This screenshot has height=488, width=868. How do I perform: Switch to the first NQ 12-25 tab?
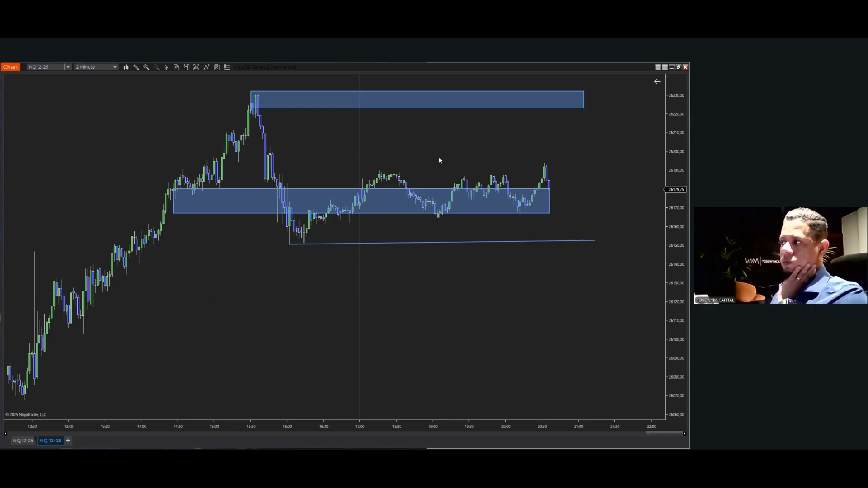[x=23, y=441]
